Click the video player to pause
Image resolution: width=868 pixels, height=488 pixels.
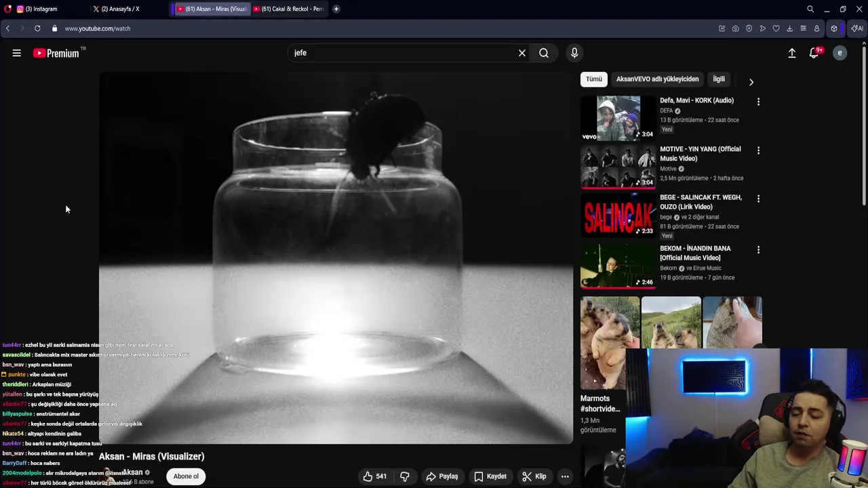pyautogui.click(x=336, y=258)
